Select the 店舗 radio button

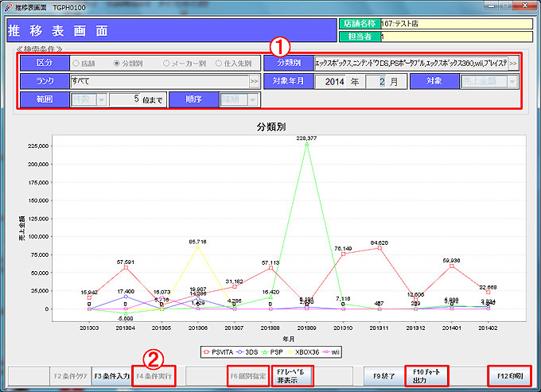pos(77,62)
